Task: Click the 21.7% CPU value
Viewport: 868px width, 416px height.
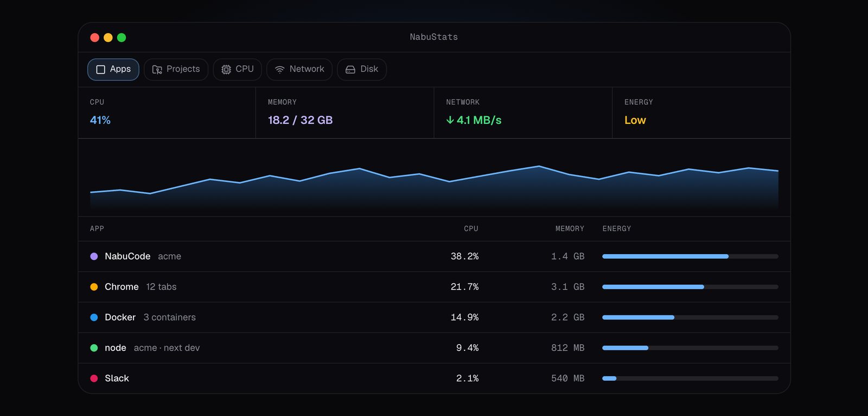Action: 464,287
